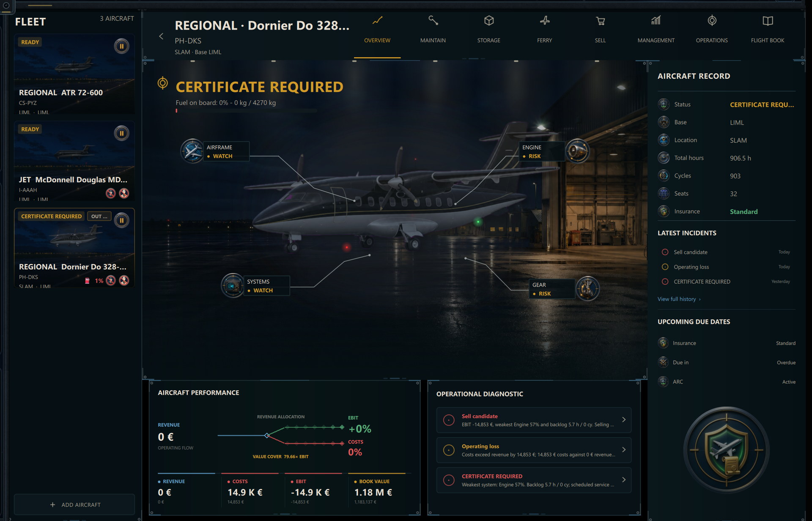The width and height of the screenshot is (812, 521).
Task: Click the Certificate Required target icon
Action: (163, 83)
